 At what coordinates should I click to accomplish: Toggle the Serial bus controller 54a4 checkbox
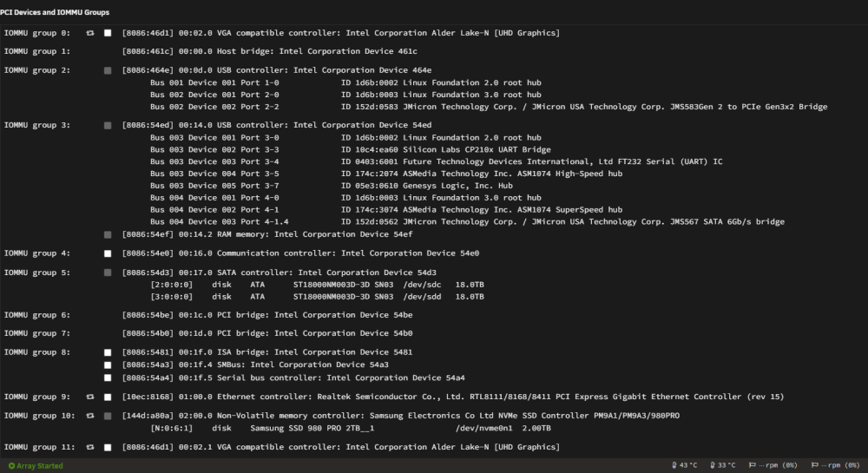[108, 378]
